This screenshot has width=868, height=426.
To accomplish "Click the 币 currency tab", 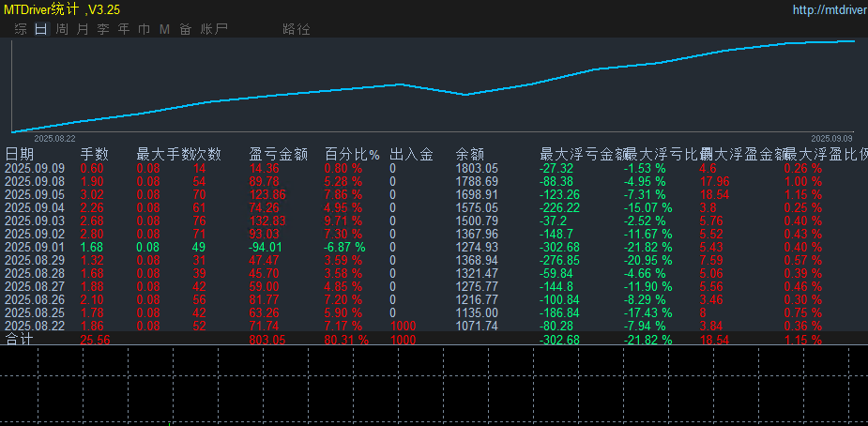I will coord(144,29).
